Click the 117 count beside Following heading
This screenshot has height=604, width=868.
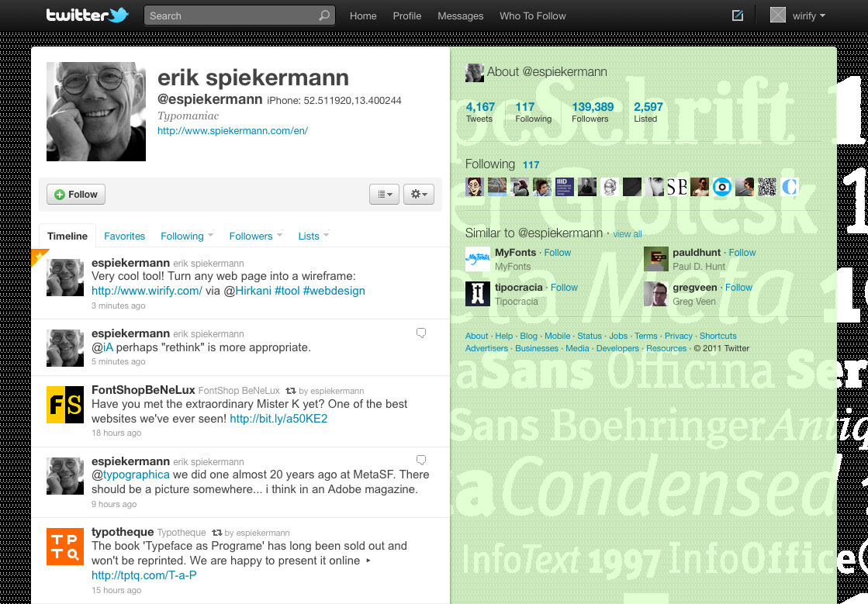pyautogui.click(x=531, y=165)
